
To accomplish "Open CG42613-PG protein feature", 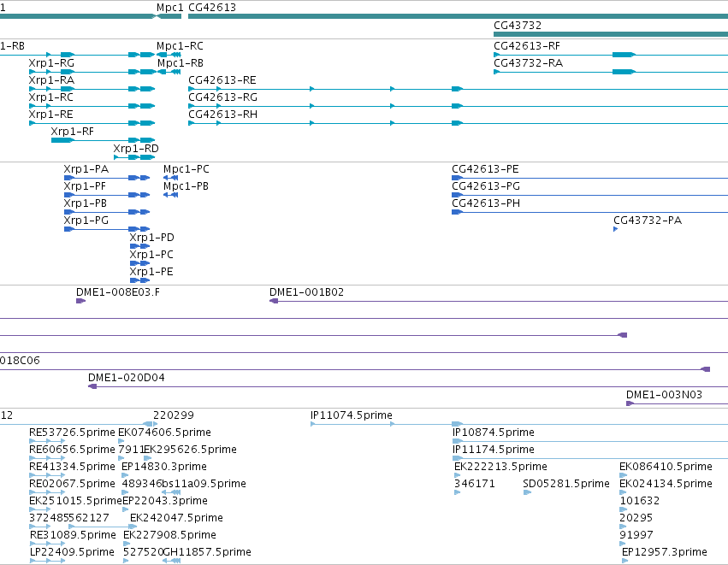I will [486, 186].
